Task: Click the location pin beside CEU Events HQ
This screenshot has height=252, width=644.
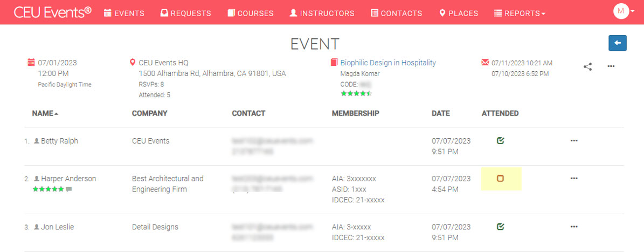Action: pyautogui.click(x=133, y=63)
